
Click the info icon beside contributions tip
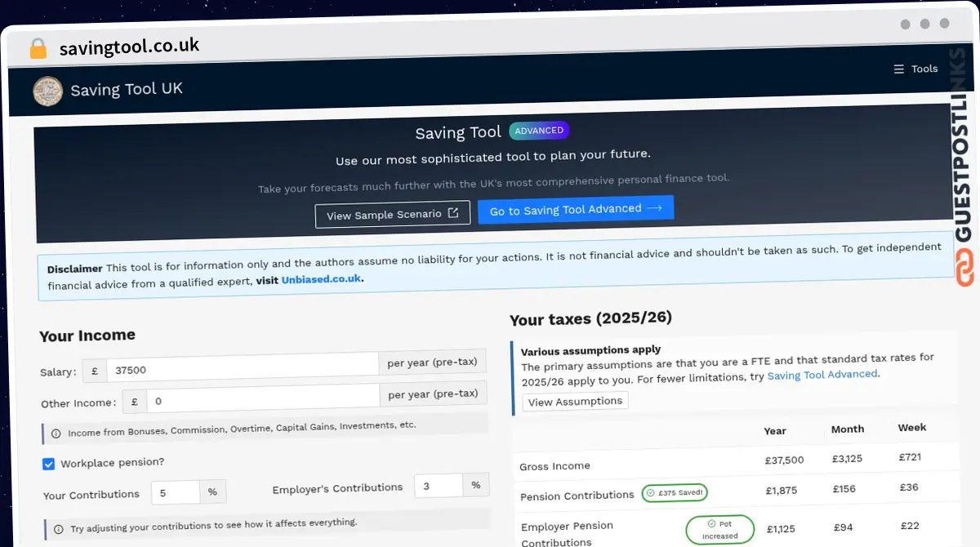click(58, 529)
